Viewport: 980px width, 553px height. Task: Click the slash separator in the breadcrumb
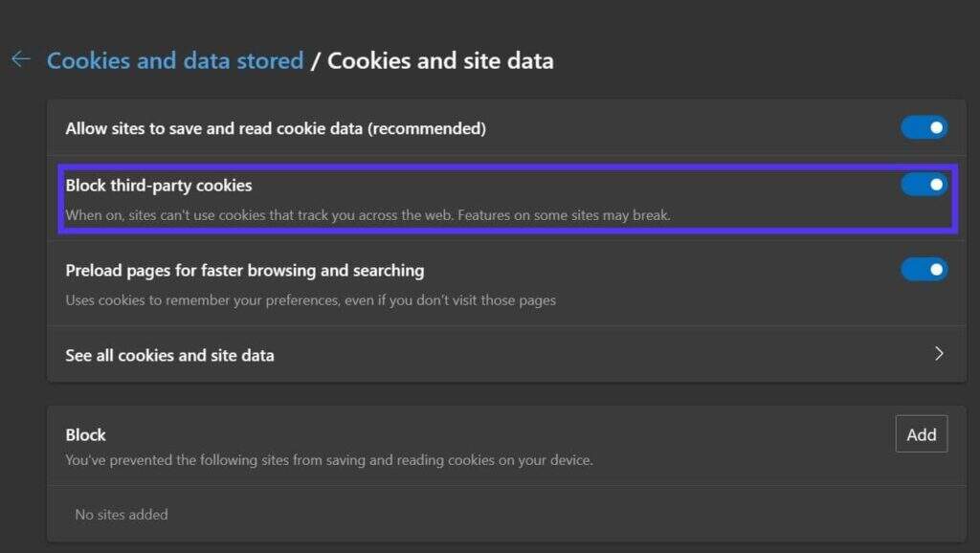pos(315,60)
